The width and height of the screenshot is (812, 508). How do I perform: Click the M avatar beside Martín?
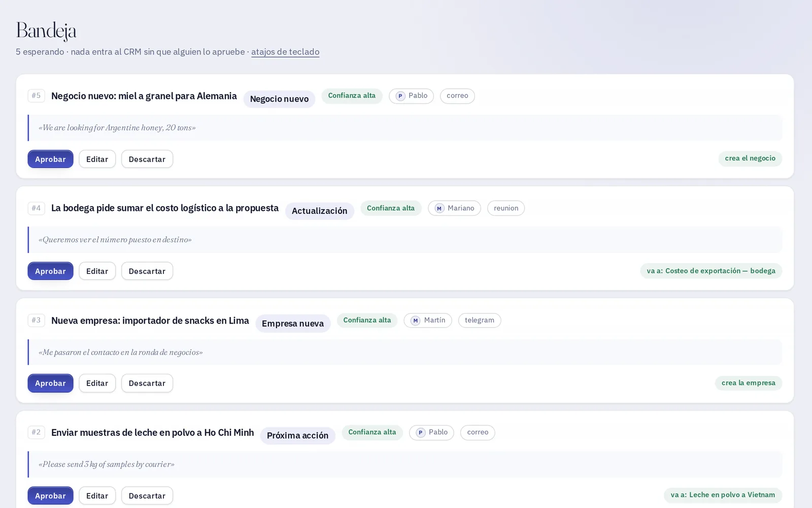pos(416,321)
